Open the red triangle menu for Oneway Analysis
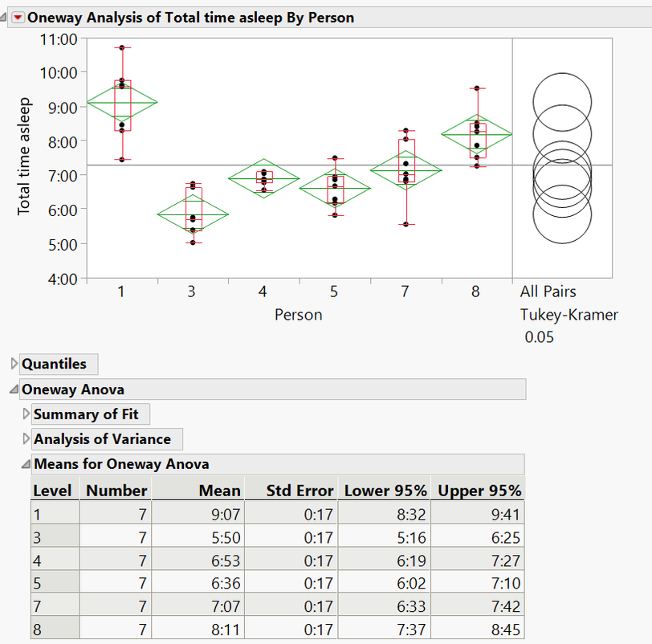Screen dimensions: 652x644 point(18,18)
